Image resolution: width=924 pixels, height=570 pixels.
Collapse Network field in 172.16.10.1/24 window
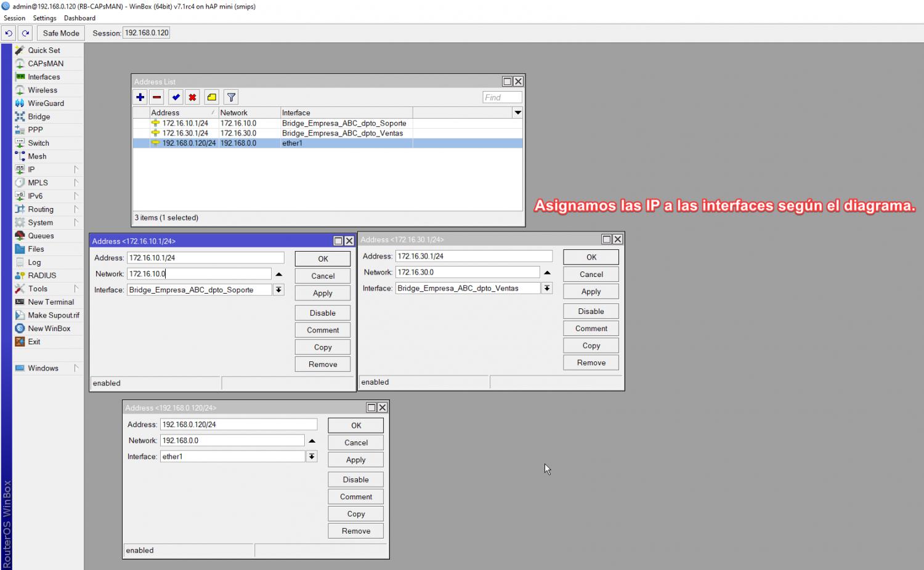click(x=279, y=275)
